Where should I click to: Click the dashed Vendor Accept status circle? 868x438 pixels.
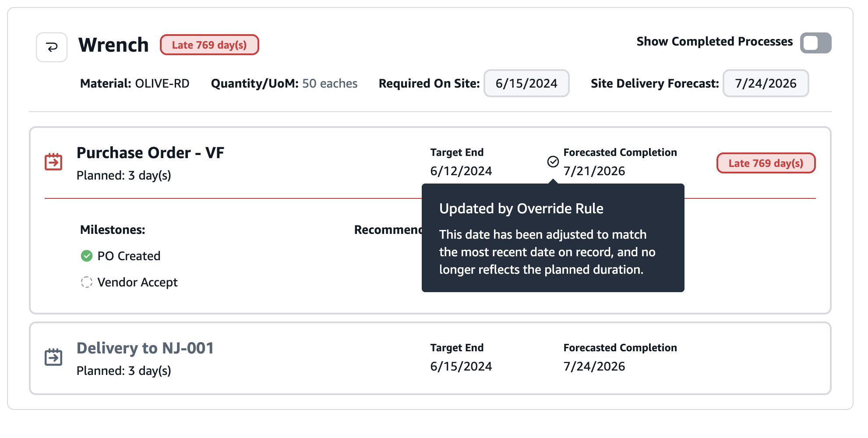coord(87,282)
